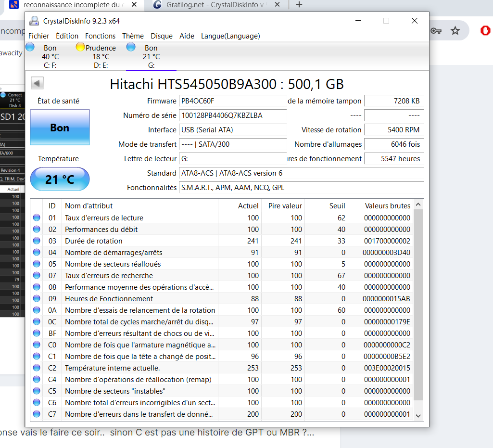The width and height of the screenshot is (493, 448).
Task: Click the browser password key icon
Action: click(436, 30)
